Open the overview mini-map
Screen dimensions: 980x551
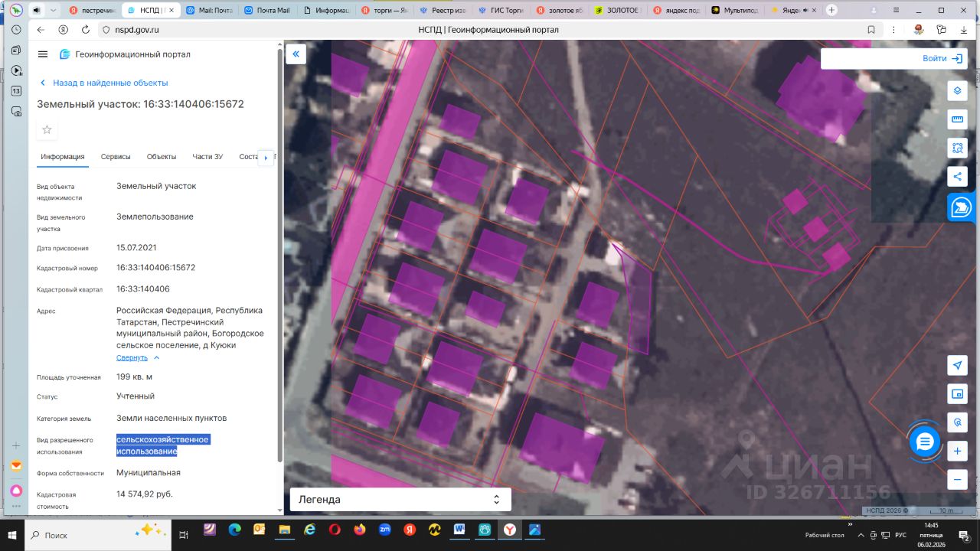957,394
